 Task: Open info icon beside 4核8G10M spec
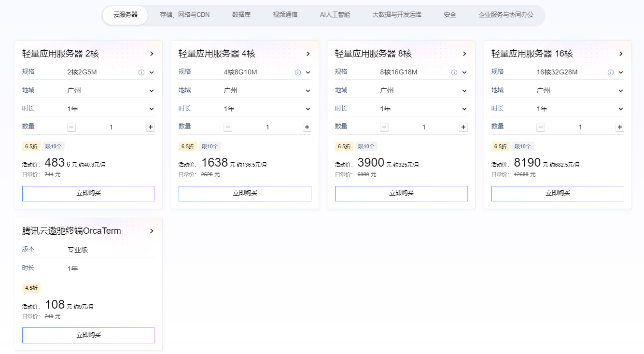pyautogui.click(x=298, y=72)
